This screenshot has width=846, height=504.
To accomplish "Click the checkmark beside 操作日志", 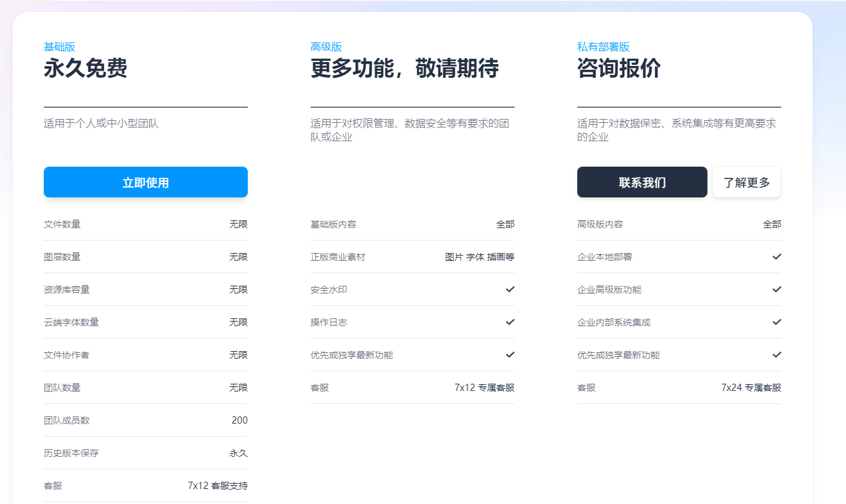I will click(x=510, y=322).
